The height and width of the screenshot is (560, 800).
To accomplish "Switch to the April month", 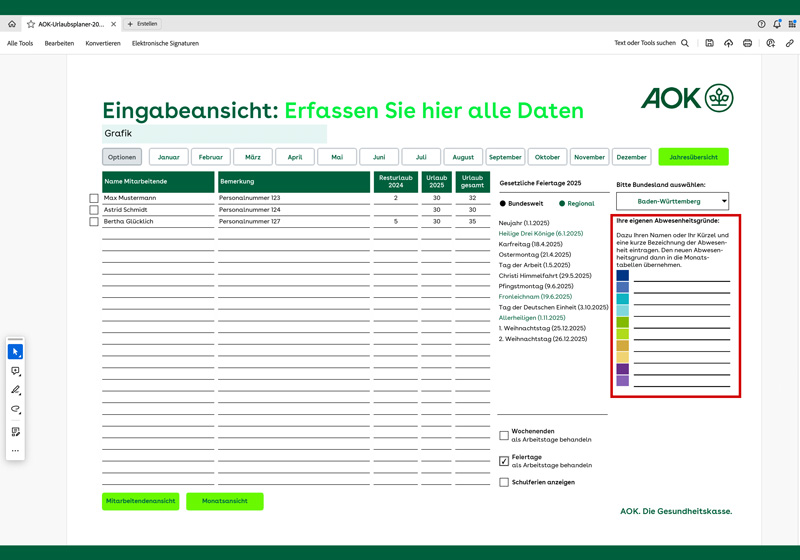I will (295, 157).
